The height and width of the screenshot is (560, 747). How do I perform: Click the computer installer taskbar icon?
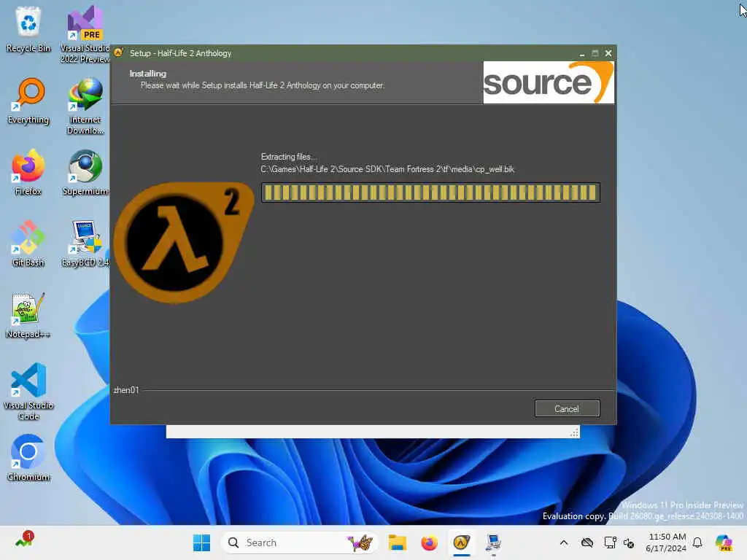coord(494,542)
